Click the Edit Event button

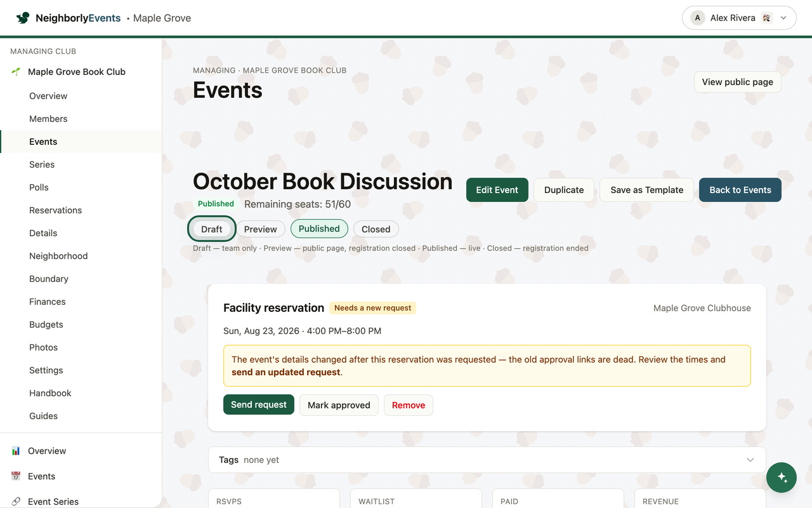(x=497, y=190)
